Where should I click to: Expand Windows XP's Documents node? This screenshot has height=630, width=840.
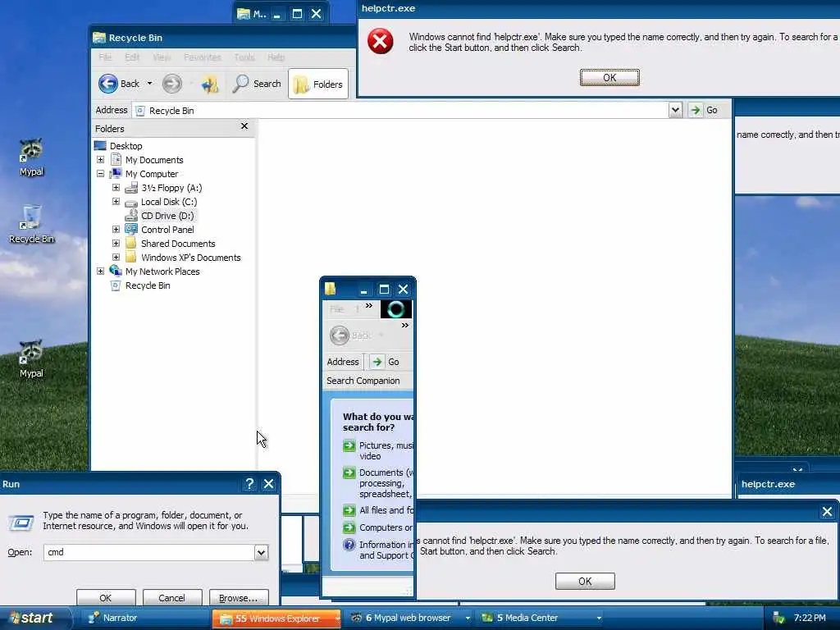click(116, 257)
